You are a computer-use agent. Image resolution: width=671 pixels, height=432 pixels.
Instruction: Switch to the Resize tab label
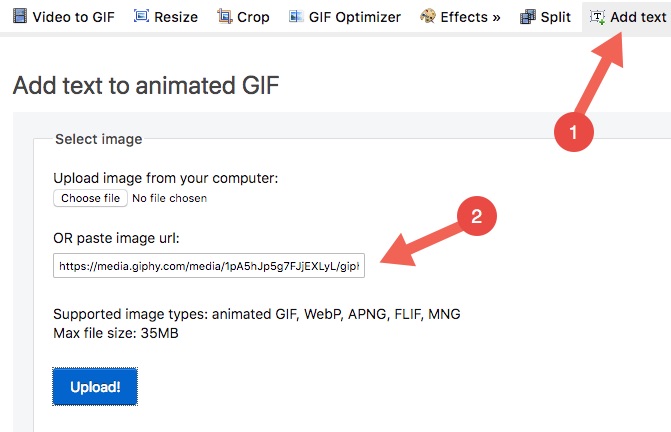pyautogui.click(x=176, y=17)
